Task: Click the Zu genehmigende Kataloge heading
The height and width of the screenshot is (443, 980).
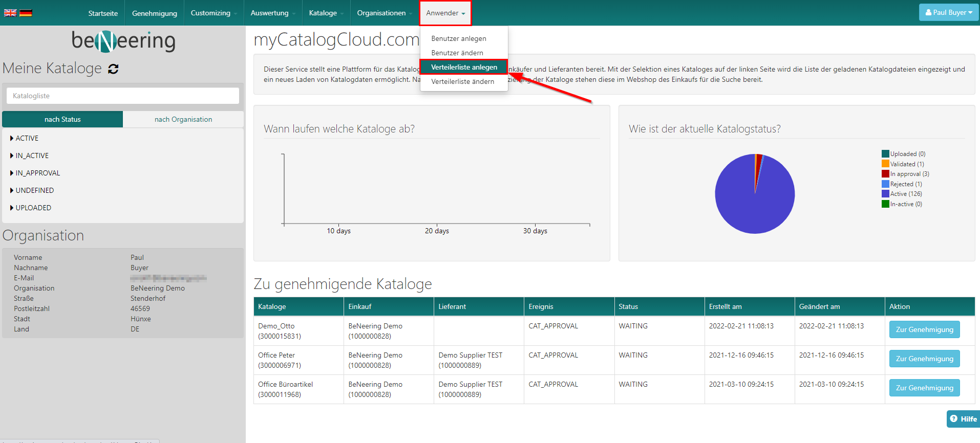Action: click(343, 284)
